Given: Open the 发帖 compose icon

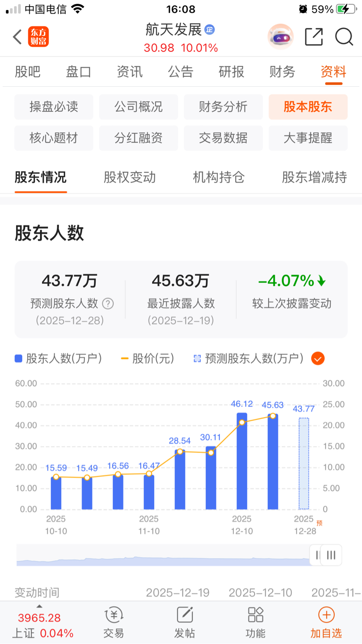Looking at the screenshot, I should pos(185,615).
